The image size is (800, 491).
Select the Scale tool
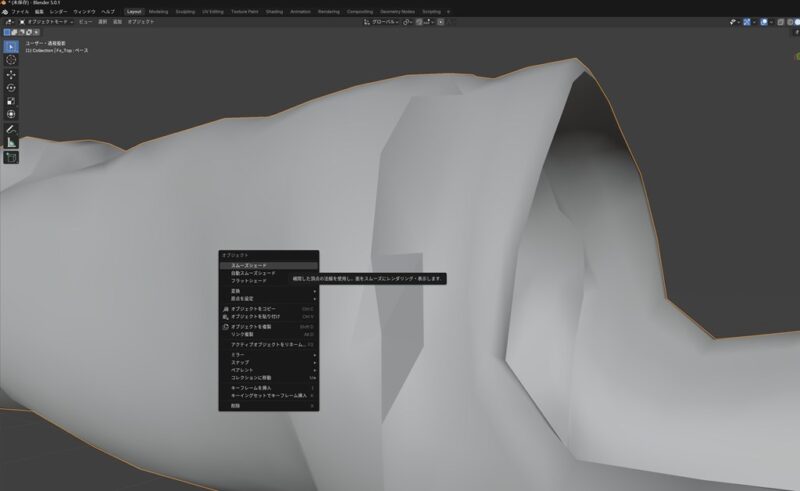[11, 101]
